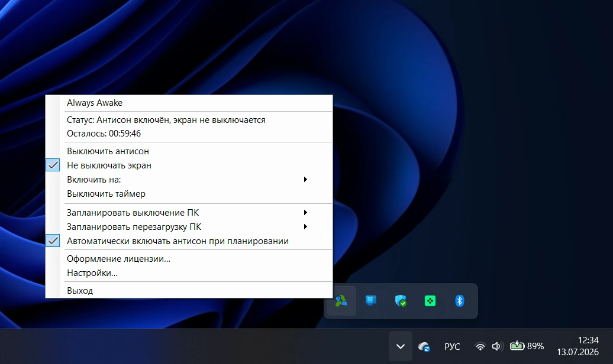Screen dimensions: 613x364
Task: Open the Windows Security shield tray icon
Action: (x=401, y=301)
